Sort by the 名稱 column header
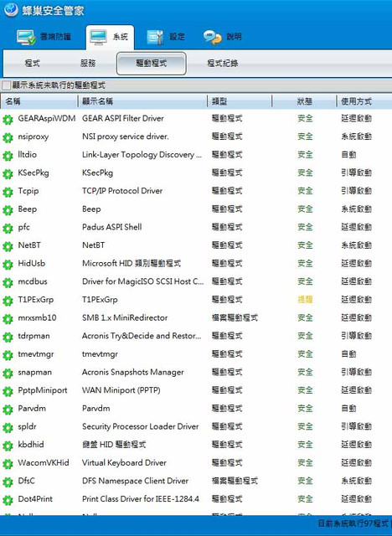 tap(39, 101)
